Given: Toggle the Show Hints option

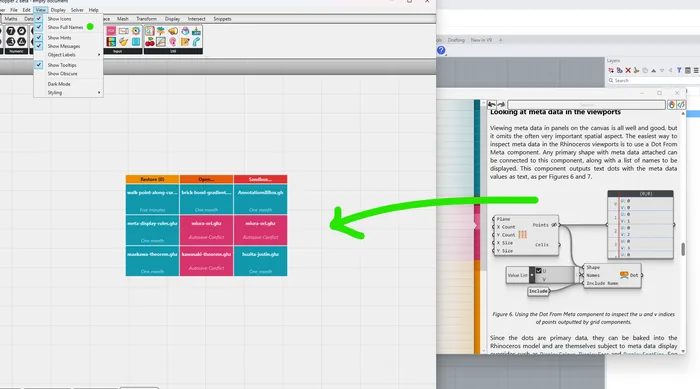Looking at the screenshot, I should click(68, 38).
